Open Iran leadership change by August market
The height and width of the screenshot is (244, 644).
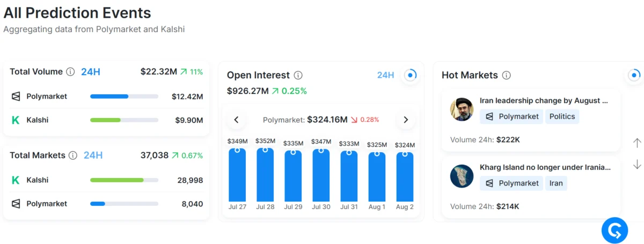pyautogui.click(x=544, y=100)
